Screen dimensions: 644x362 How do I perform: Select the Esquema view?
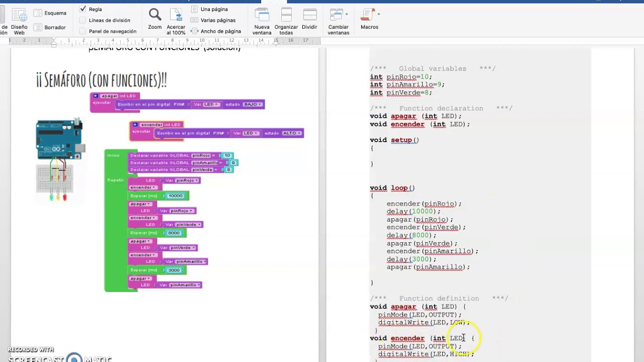[50, 13]
